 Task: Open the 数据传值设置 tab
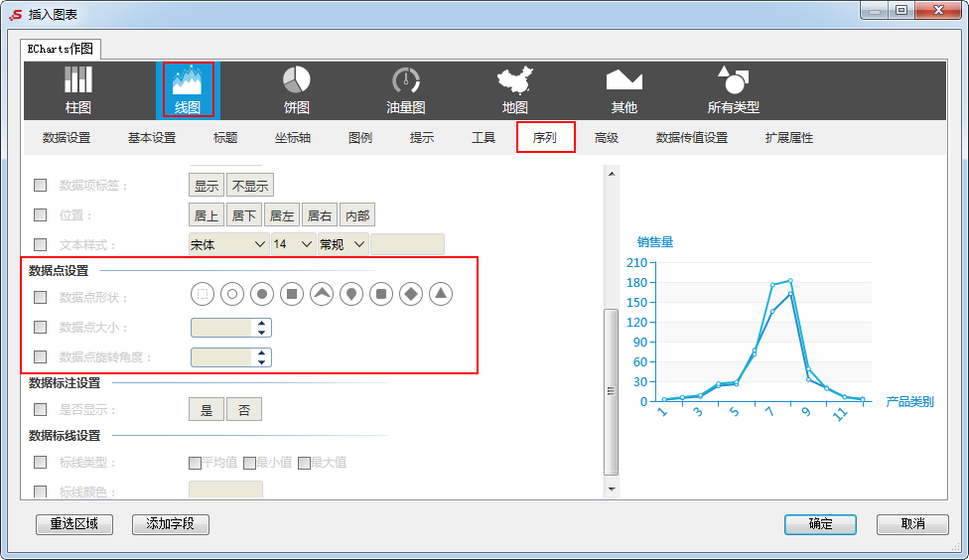(x=692, y=138)
